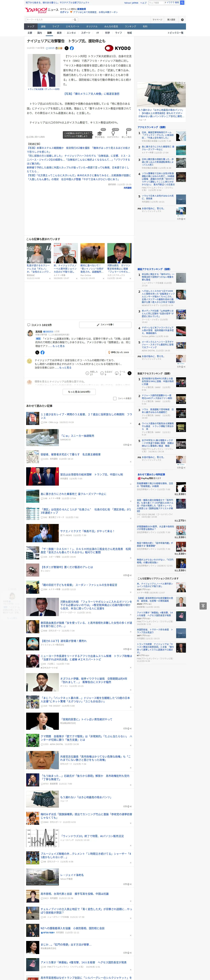Click the 参考になった 2009 button
The height and width of the screenshot is (980, 210).
tap(119, 352)
